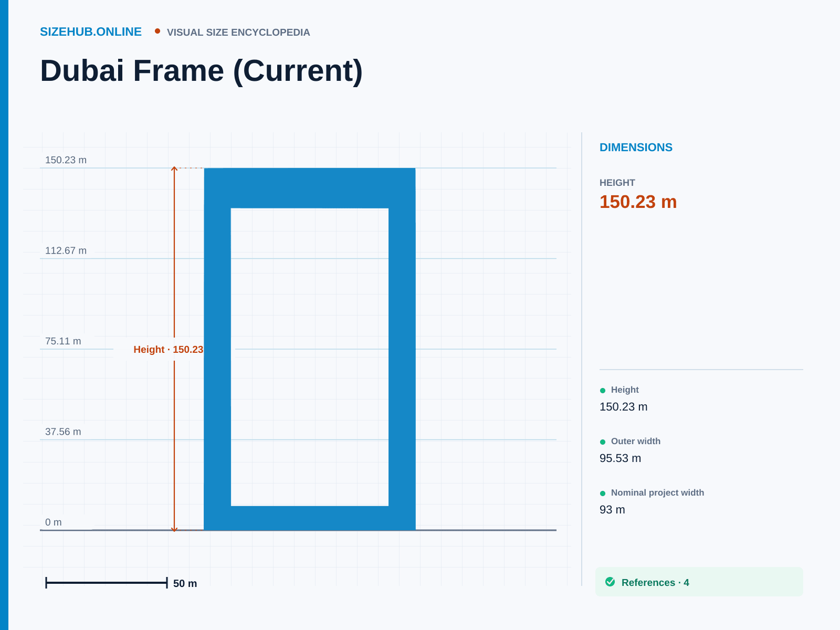Click the 150.23 m value under Height list item
Screen dimensions: 840x630
pos(623,407)
